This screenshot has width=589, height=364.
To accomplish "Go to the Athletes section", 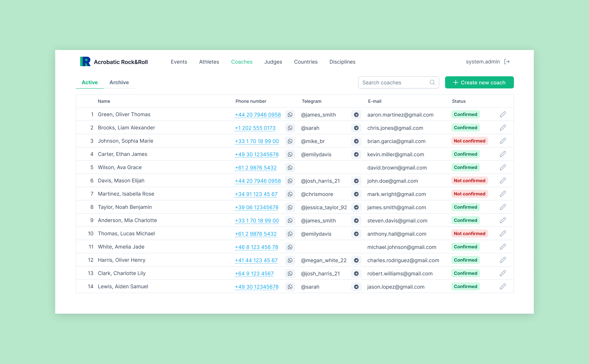I will tap(209, 62).
